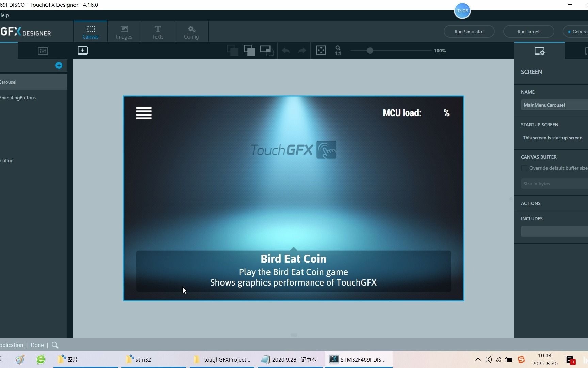The height and width of the screenshot is (368, 588).
Task: Click the Sogou input method tray icon
Action: tap(521, 359)
